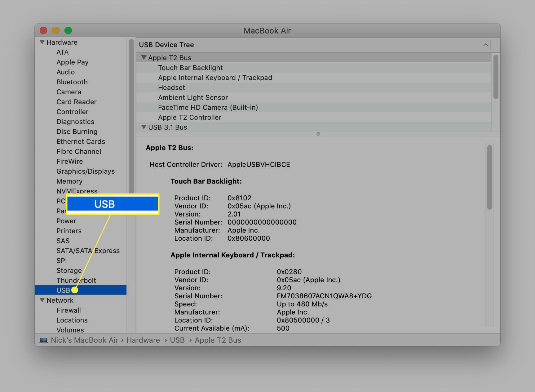Click USB in the path bar
The height and width of the screenshot is (392, 535).
[177, 340]
